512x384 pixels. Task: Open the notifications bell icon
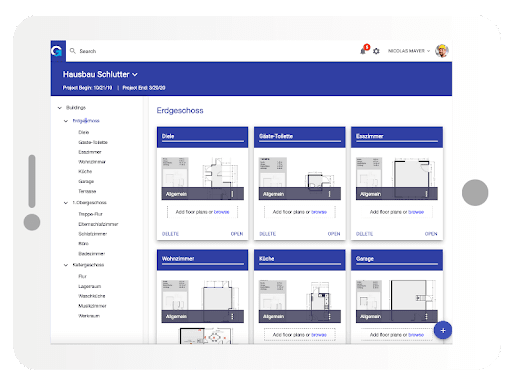[x=363, y=51]
